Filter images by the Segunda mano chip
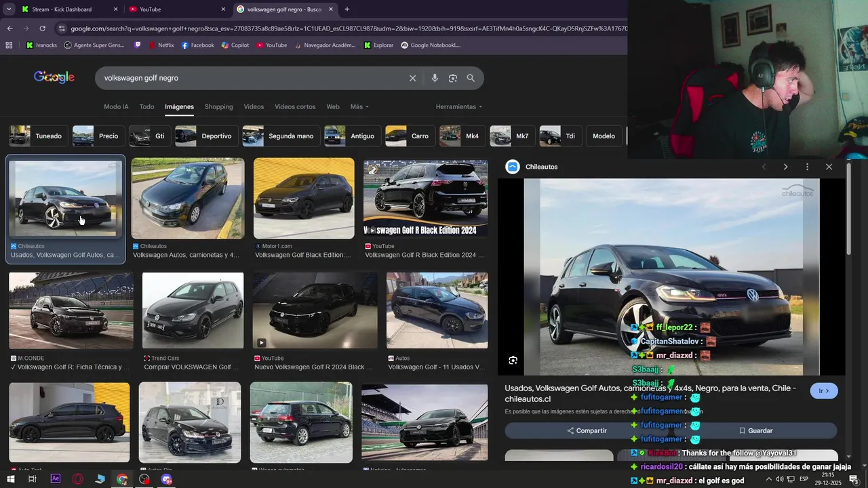Image resolution: width=868 pixels, height=488 pixels. 280,136
